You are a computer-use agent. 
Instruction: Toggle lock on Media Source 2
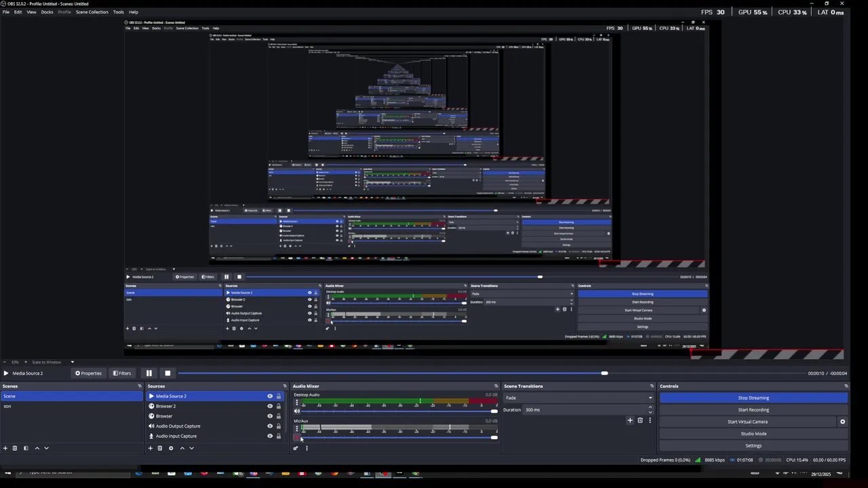pos(279,396)
